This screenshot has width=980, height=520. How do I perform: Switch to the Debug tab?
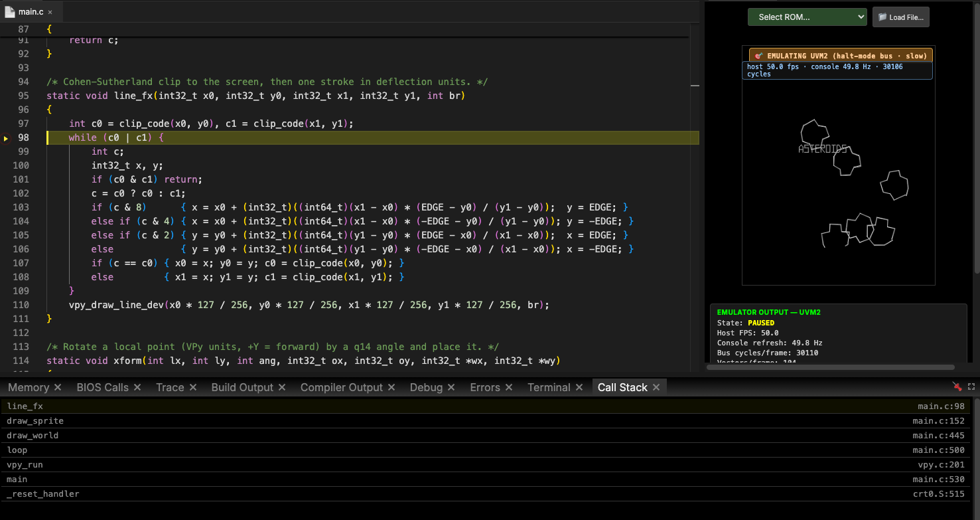(x=426, y=387)
